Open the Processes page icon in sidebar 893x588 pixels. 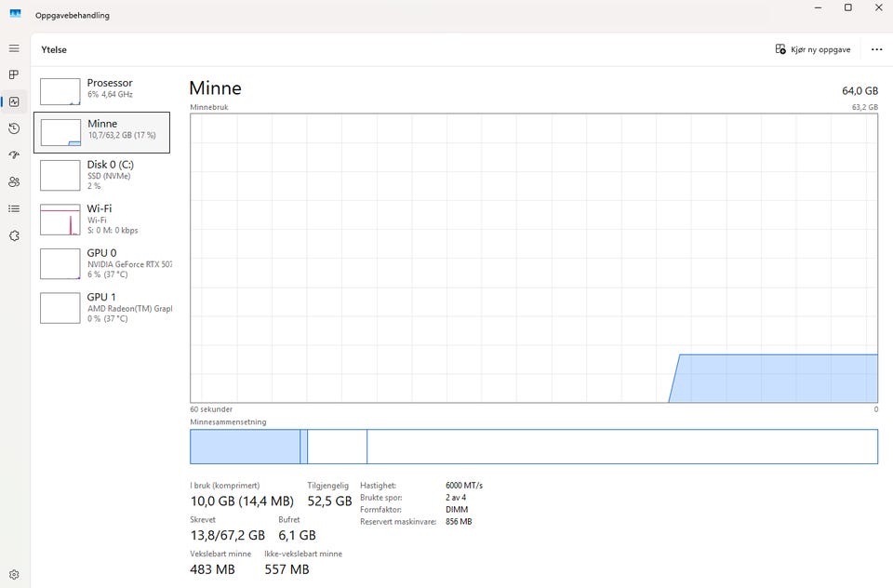click(14, 74)
